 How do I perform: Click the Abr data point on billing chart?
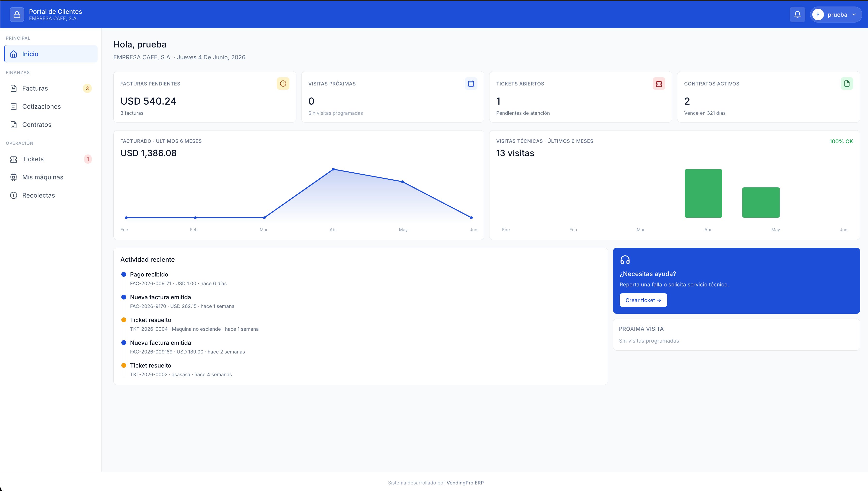click(x=333, y=169)
